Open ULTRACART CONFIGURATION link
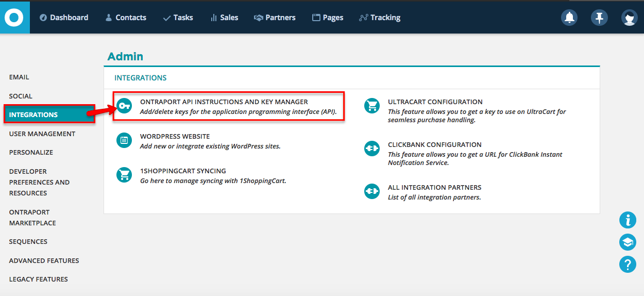 (435, 102)
